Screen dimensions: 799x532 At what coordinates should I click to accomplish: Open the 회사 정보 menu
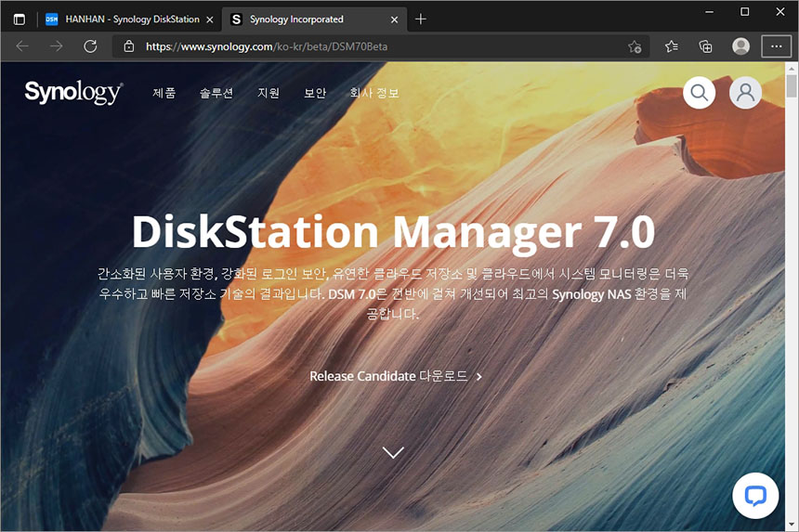pyautogui.click(x=374, y=93)
